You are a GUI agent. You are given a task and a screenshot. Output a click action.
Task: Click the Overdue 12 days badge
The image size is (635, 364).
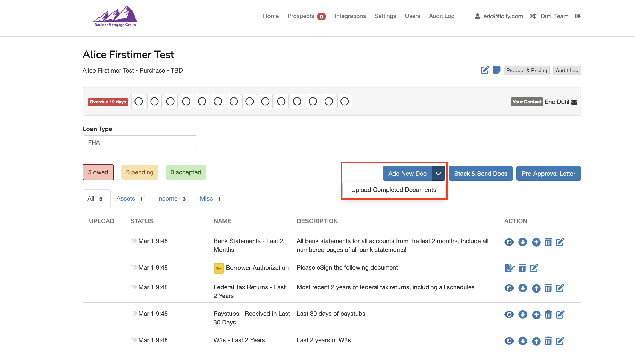[x=108, y=102]
